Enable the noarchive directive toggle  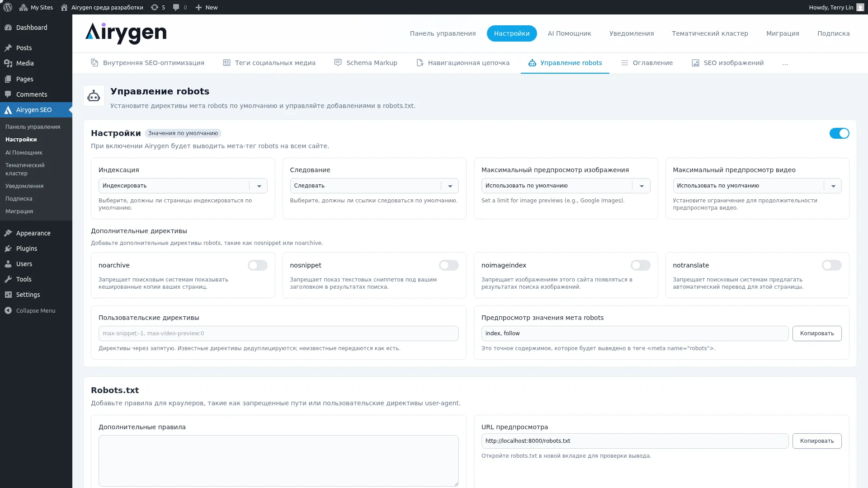click(x=258, y=265)
